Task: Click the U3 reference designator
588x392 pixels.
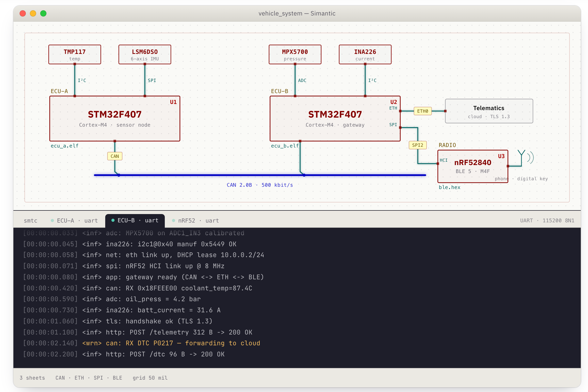Action: [501, 156]
